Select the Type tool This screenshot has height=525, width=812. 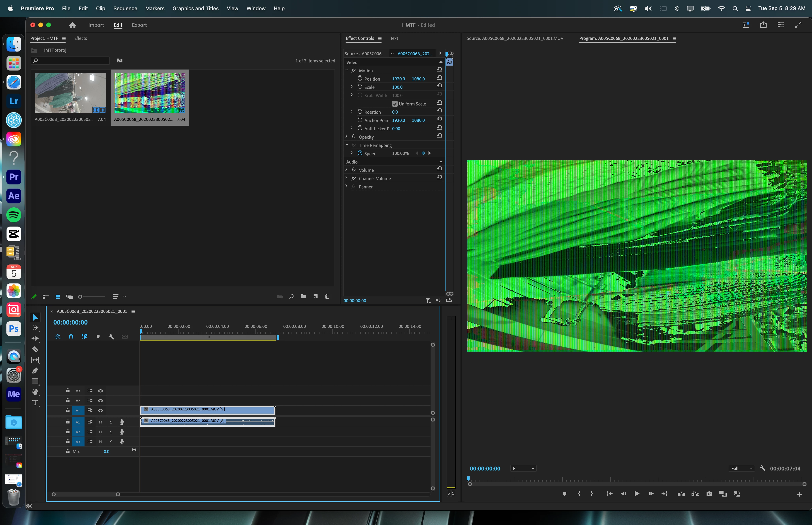[x=35, y=403]
